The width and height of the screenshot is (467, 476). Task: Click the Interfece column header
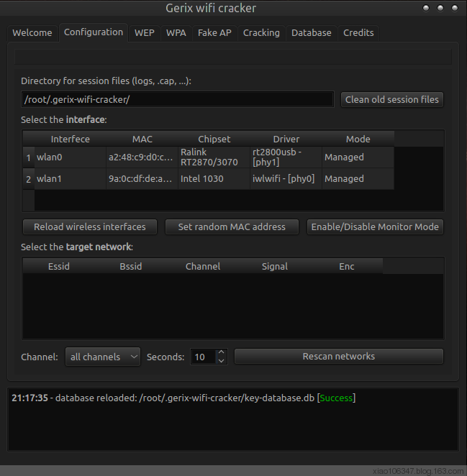71,139
